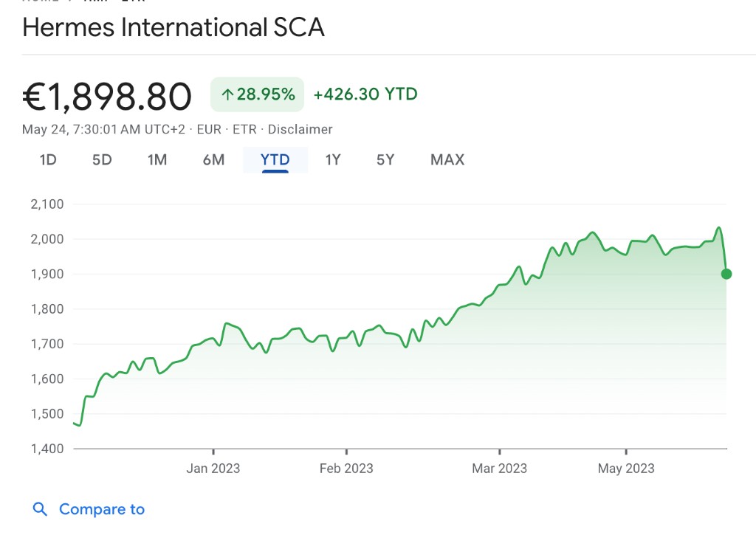View the 1Y price history
The height and width of the screenshot is (535, 756).
(333, 159)
